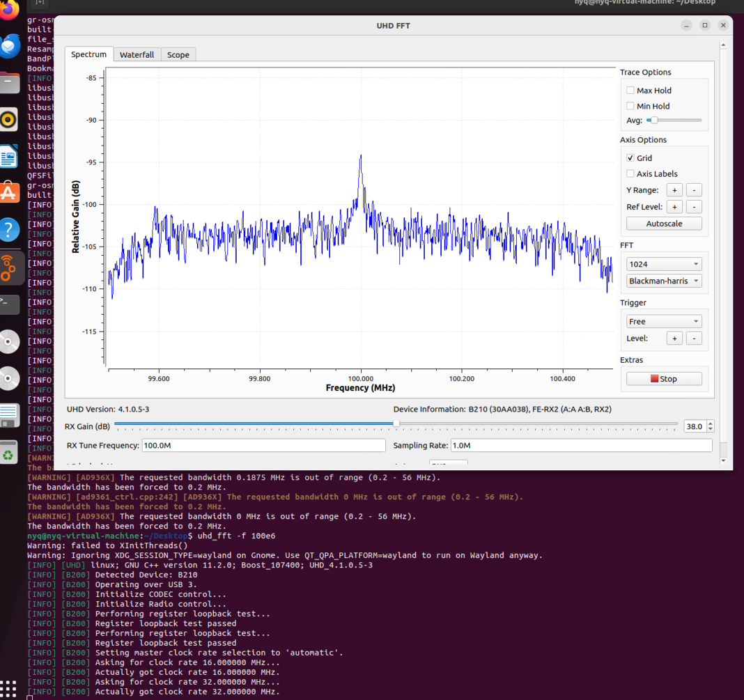Decrease Y Range with minus button
This screenshot has height=700, width=744.
tap(694, 190)
